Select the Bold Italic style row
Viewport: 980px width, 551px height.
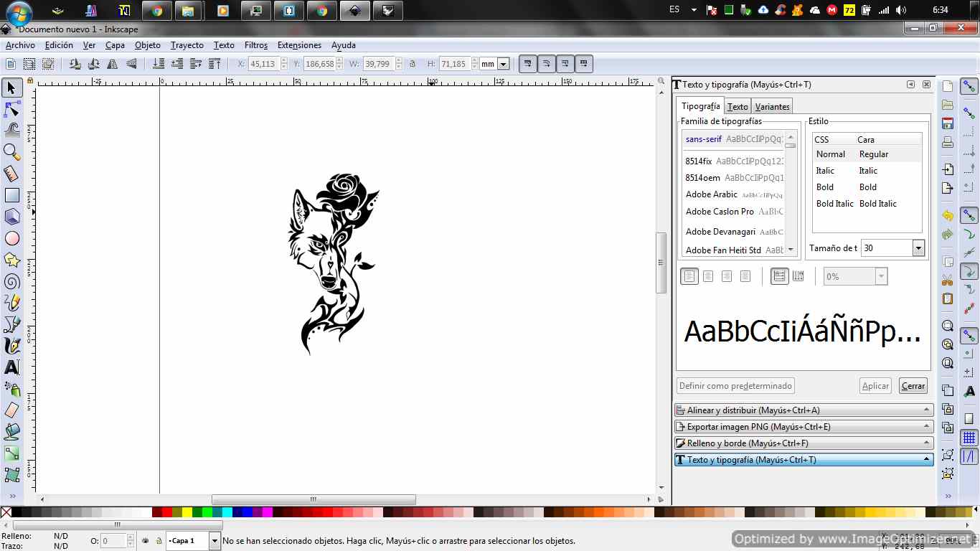tap(867, 204)
